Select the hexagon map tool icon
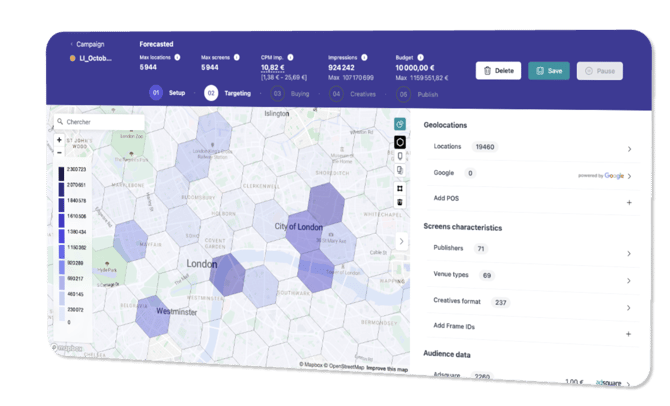670x406 pixels. point(400,141)
